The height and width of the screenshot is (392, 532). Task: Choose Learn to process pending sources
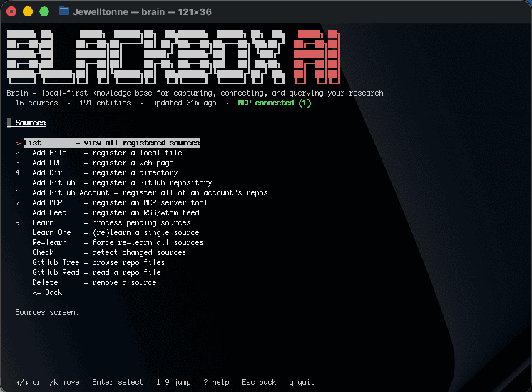[x=111, y=223]
